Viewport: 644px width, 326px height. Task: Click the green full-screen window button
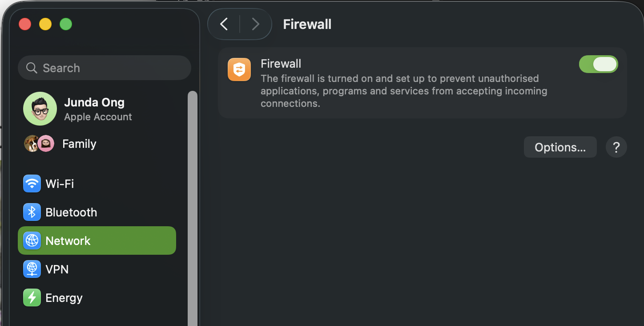[x=66, y=24]
